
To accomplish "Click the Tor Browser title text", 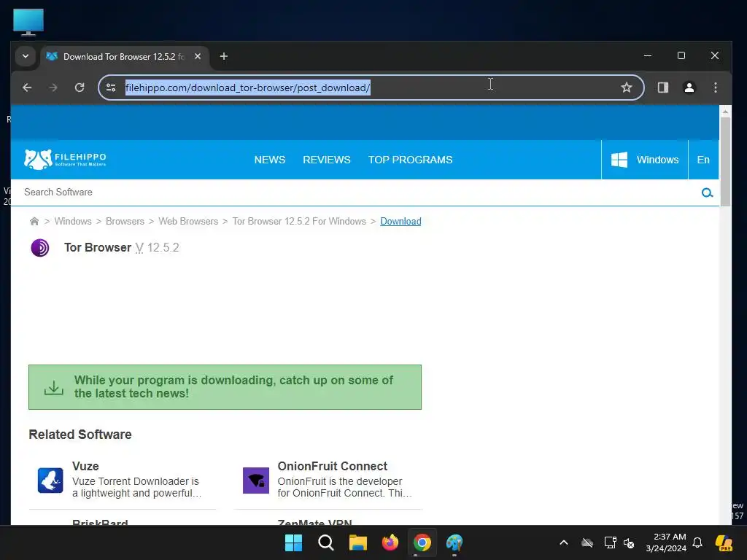I will click(98, 248).
